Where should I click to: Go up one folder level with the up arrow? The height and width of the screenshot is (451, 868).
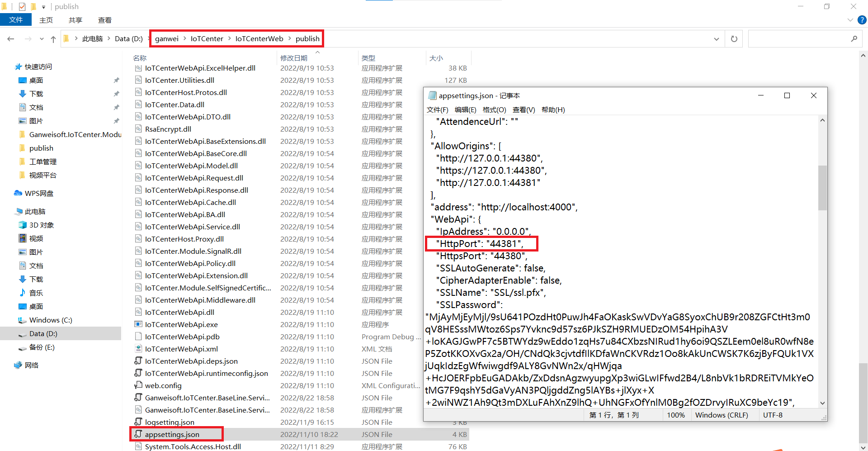click(x=53, y=39)
